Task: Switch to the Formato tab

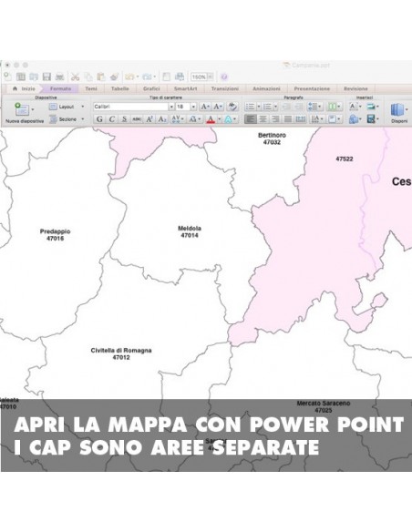Action: (x=61, y=88)
